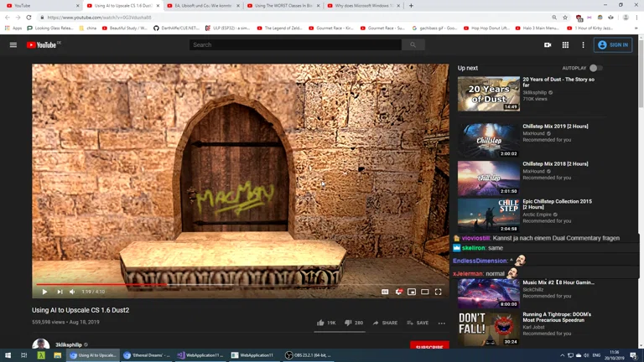Toggle subtitles/closed captions
Viewport: 644px width, 362px height.
point(385,292)
